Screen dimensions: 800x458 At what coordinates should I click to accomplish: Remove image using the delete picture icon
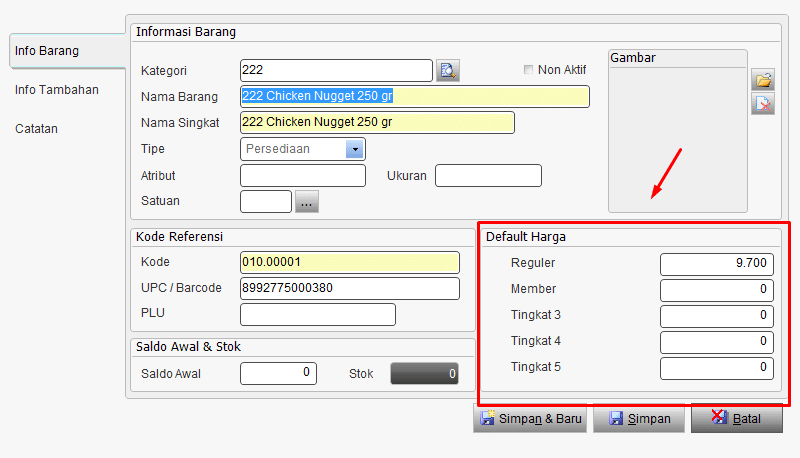coord(763,103)
